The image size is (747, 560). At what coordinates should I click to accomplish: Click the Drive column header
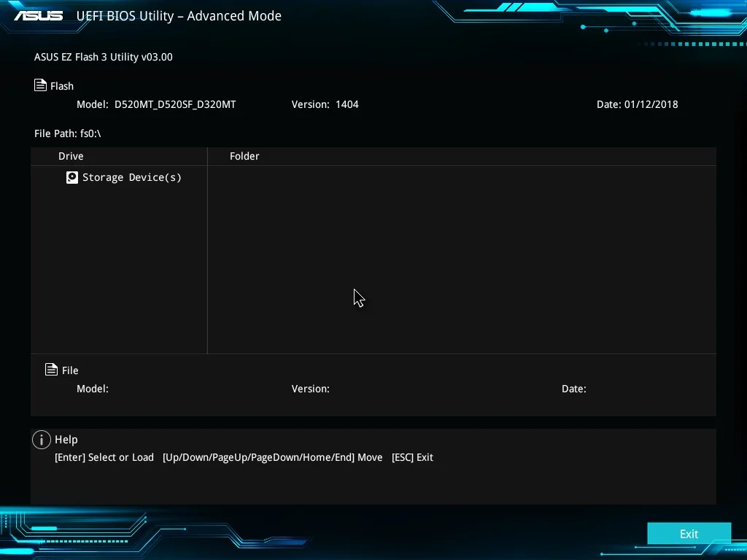[71, 156]
